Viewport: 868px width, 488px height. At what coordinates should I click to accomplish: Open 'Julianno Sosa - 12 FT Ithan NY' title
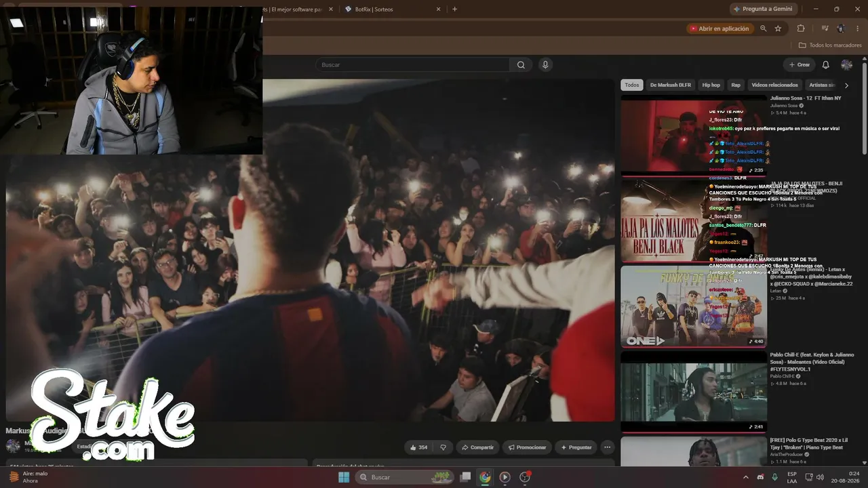(x=806, y=98)
